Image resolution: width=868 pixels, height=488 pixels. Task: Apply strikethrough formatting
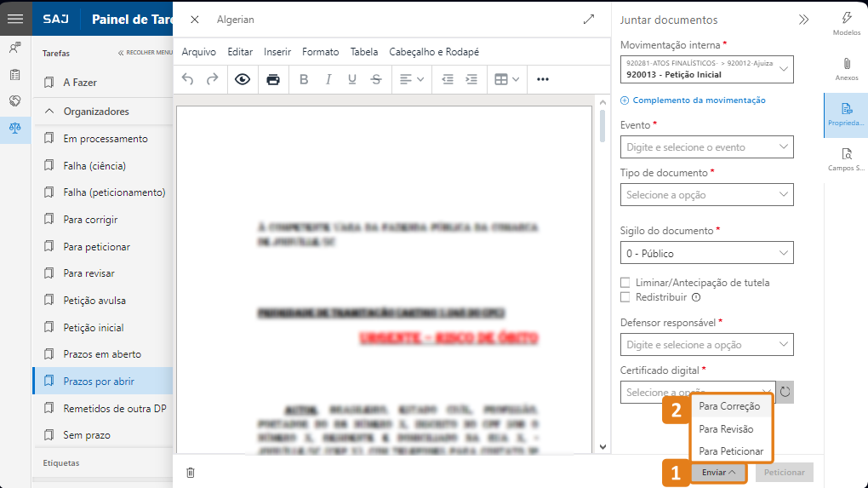tap(376, 79)
